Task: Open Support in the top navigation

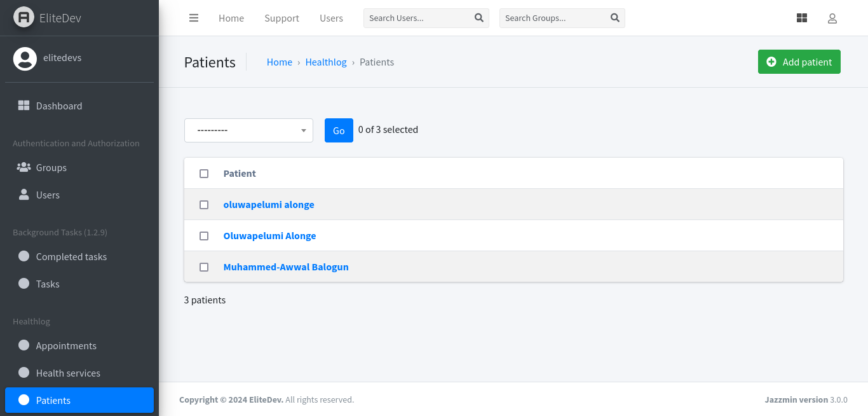Action: click(281, 18)
